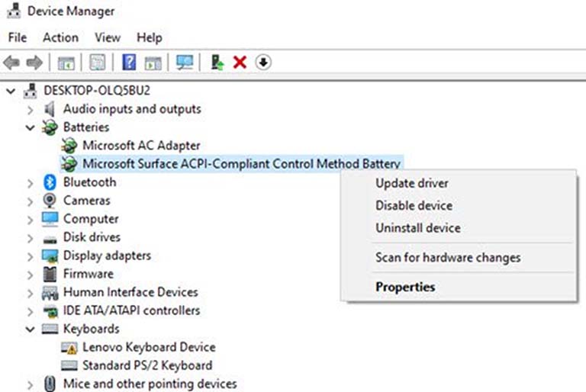Image resolution: width=586 pixels, height=392 pixels.
Task: Expand the Disk drives category
Action: click(31, 238)
